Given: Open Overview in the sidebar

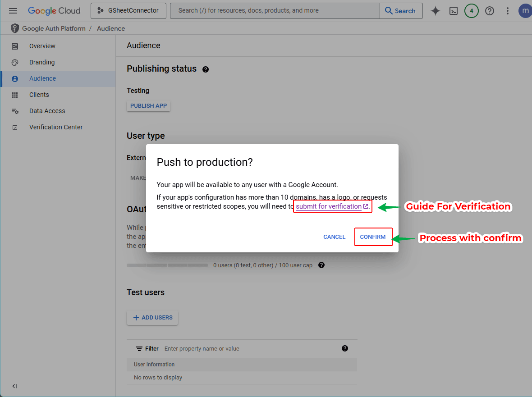Looking at the screenshot, I should point(58,46).
